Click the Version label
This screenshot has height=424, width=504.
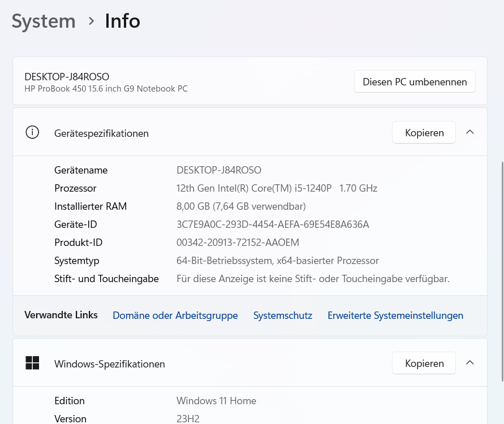(70, 419)
